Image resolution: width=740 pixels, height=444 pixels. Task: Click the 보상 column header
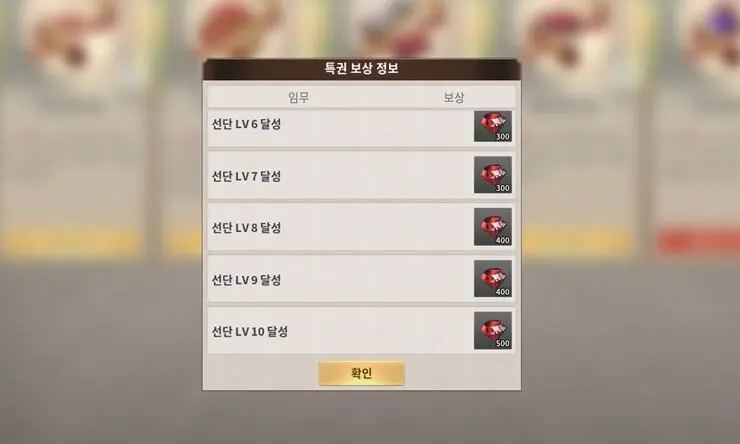click(x=454, y=97)
